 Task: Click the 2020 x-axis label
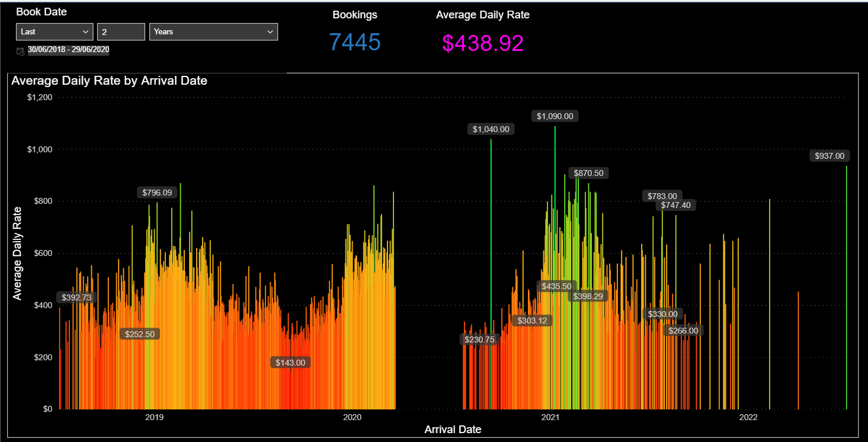pos(353,417)
